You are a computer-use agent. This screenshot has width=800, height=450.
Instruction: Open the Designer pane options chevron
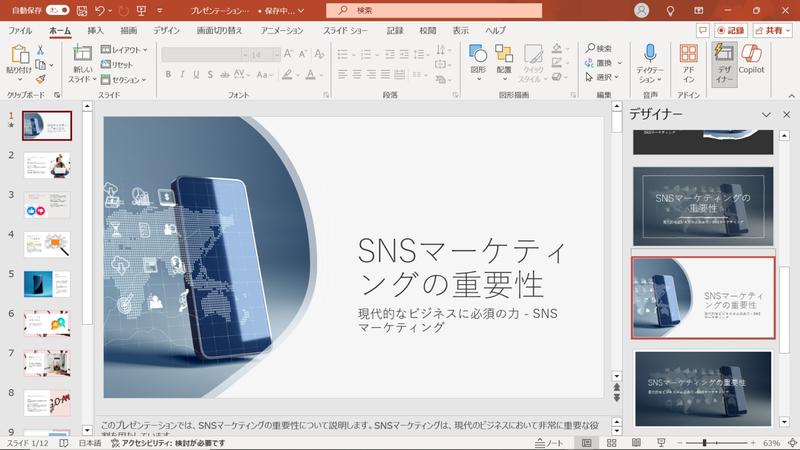[765, 115]
